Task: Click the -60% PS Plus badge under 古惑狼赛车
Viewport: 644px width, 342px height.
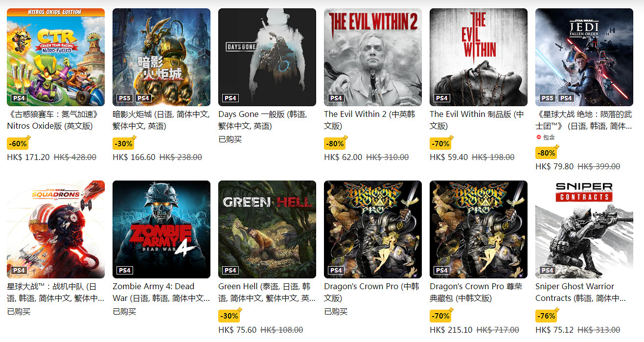Action: click(17, 143)
